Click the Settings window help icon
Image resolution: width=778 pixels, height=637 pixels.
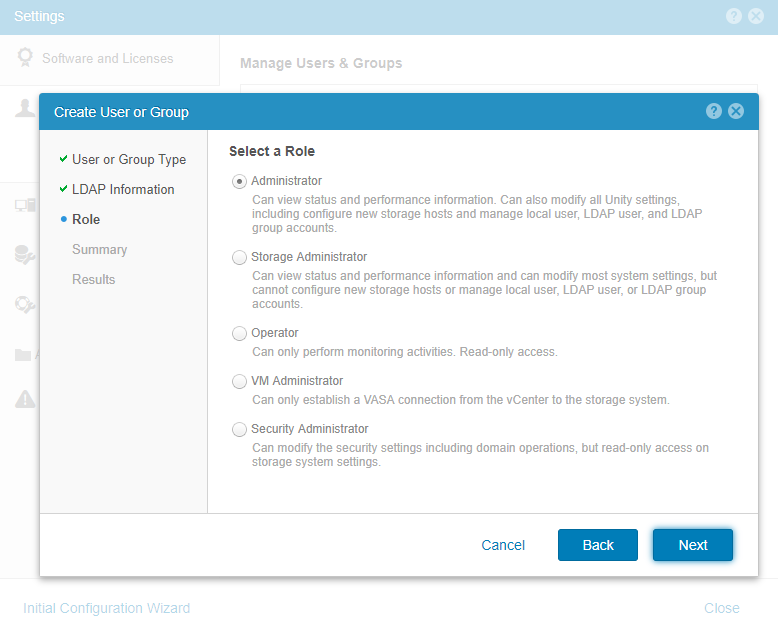734,16
